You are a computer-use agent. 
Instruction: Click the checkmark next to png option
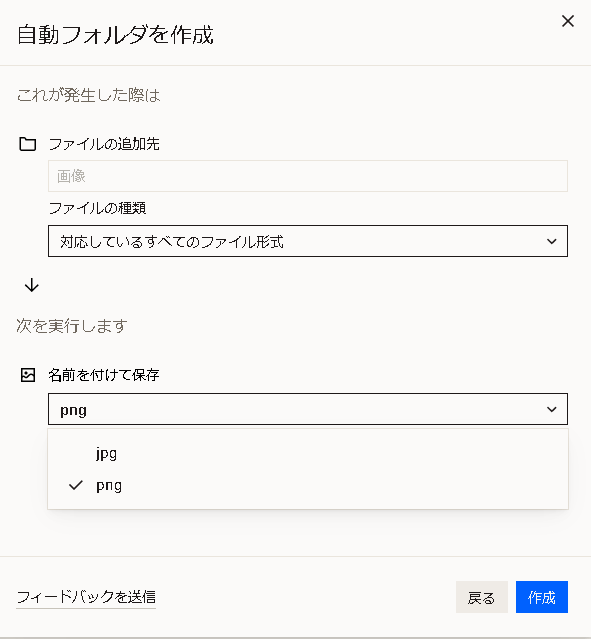click(76, 485)
